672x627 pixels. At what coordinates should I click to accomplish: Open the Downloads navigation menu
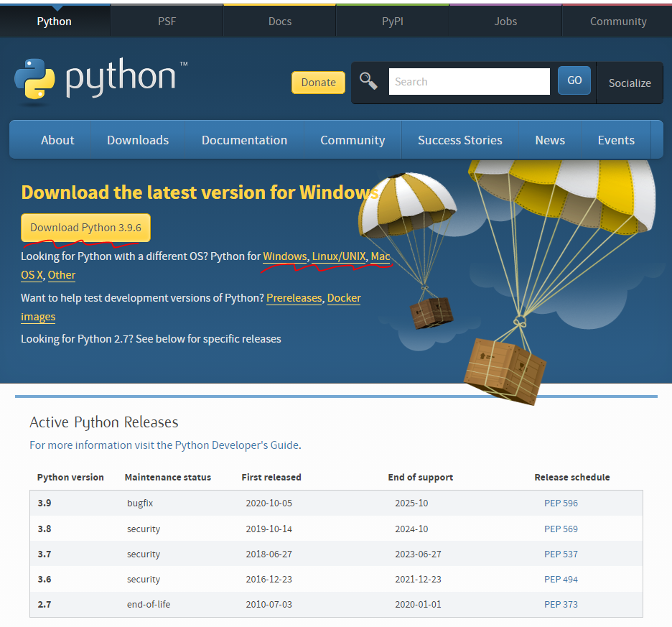click(x=138, y=140)
